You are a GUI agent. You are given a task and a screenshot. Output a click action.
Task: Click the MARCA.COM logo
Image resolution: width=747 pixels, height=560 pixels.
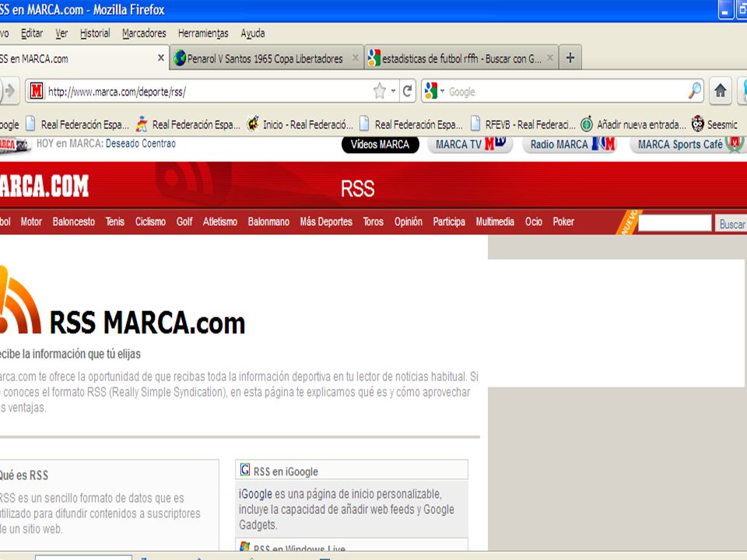point(44,186)
